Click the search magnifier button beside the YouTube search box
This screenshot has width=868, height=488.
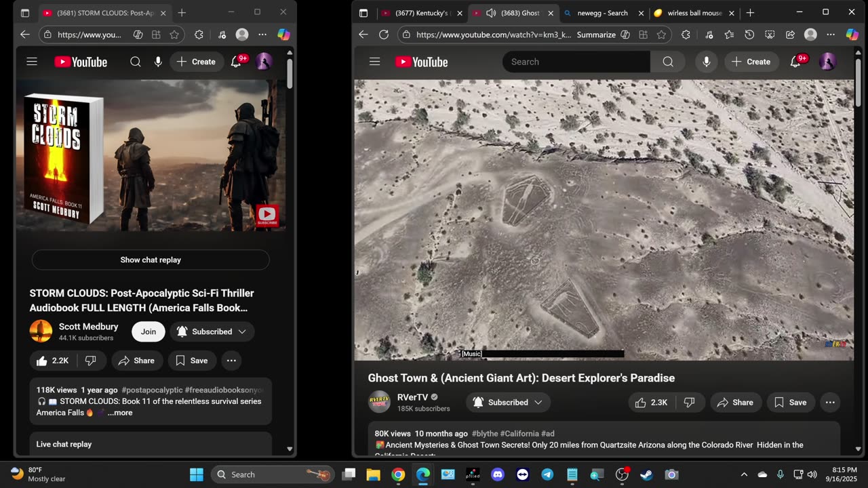pos(668,62)
